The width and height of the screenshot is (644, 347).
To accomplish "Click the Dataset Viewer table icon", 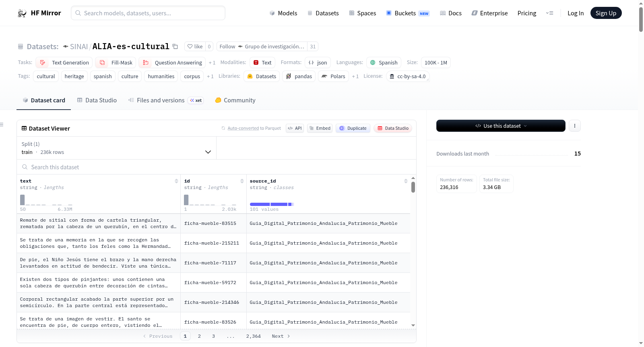I will pos(24,128).
